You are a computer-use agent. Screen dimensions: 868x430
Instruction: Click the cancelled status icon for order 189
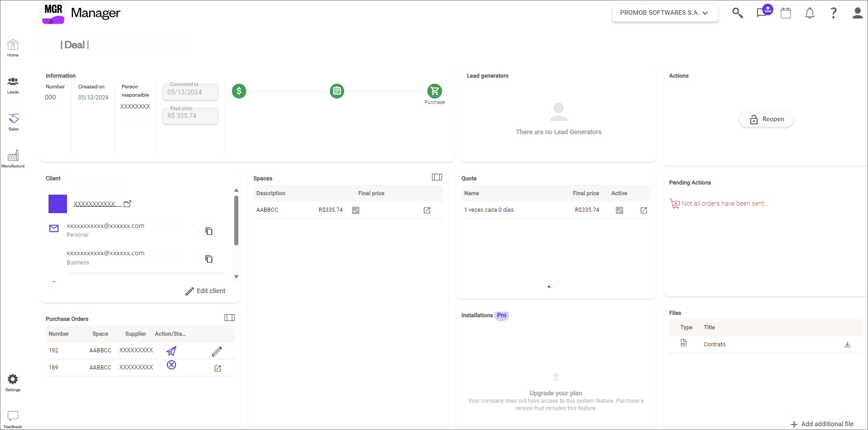171,365
